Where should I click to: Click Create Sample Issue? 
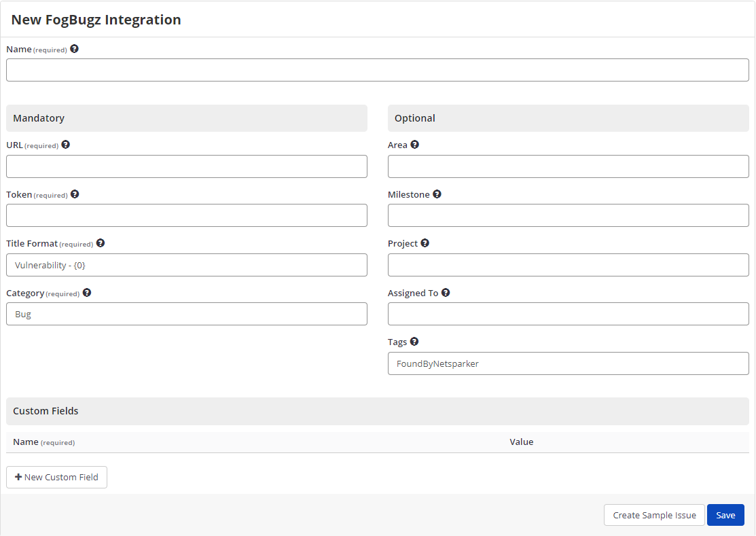tap(653, 515)
